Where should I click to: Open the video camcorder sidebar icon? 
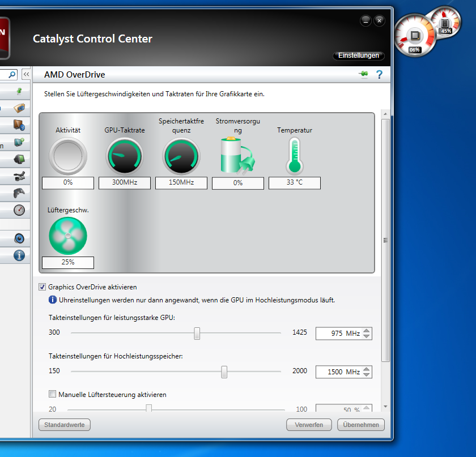pos(19,176)
